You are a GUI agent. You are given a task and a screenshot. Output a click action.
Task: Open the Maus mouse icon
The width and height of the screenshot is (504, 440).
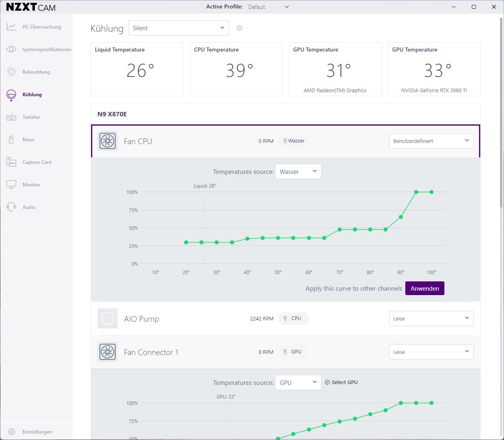coord(11,140)
